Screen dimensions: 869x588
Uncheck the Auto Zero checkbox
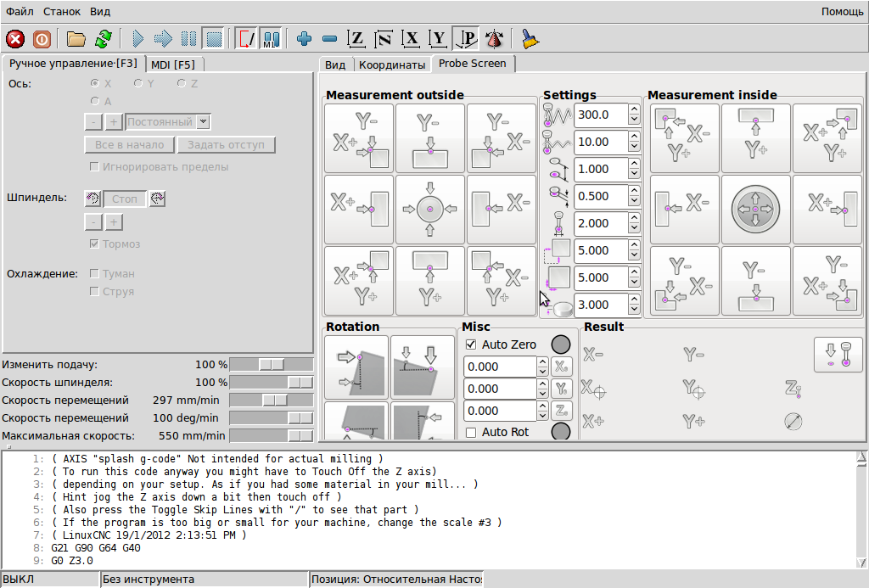(472, 344)
